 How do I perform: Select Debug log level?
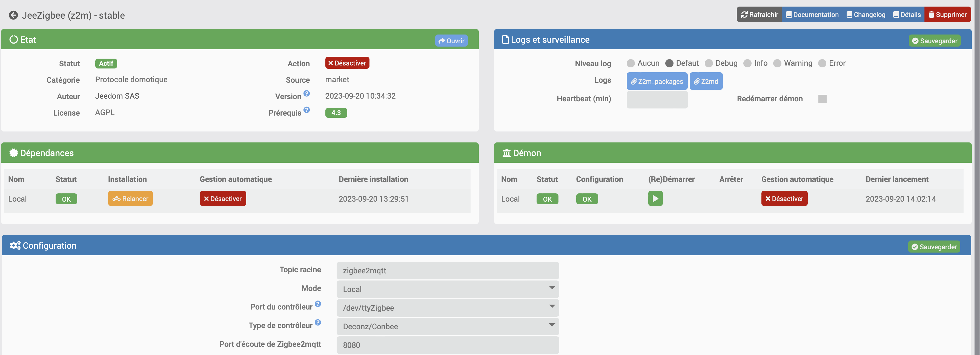(709, 63)
